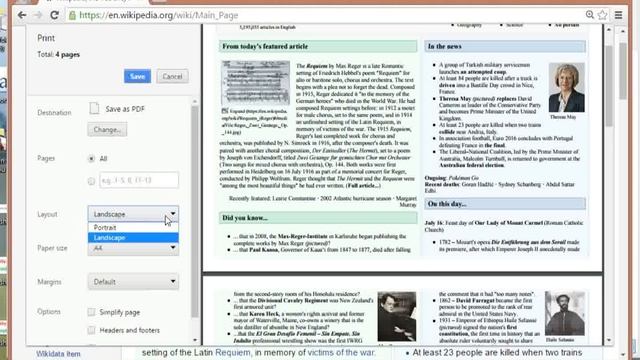This screenshot has width=640, height=360.
Task: Click the print settings panel scrollbar
Action: [x=195, y=211]
